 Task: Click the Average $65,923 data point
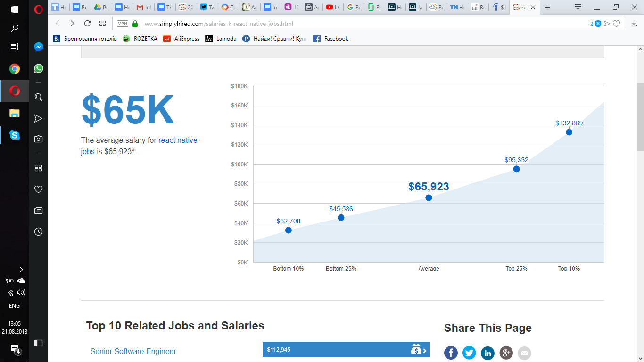click(429, 197)
